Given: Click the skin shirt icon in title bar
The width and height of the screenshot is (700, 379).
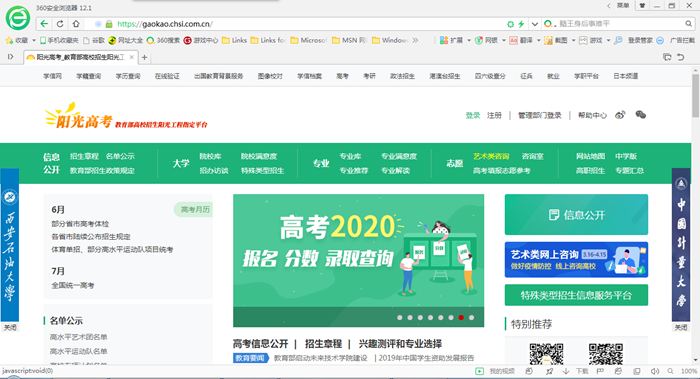Looking at the screenshot, I should [642, 6].
